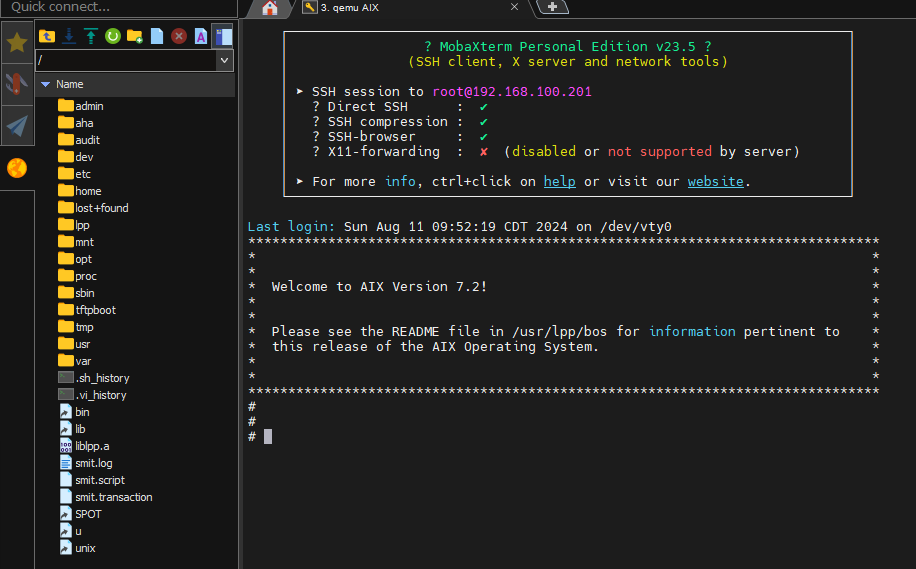Click 'Welcome to AIX Version 7.2!' text

click(379, 286)
